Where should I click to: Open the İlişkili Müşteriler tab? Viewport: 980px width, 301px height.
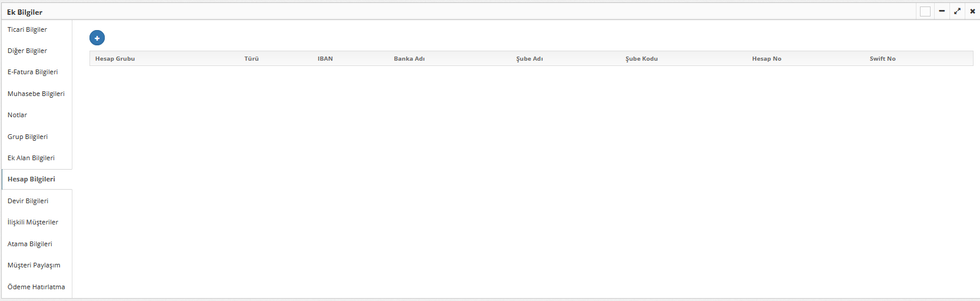pyautogui.click(x=33, y=222)
